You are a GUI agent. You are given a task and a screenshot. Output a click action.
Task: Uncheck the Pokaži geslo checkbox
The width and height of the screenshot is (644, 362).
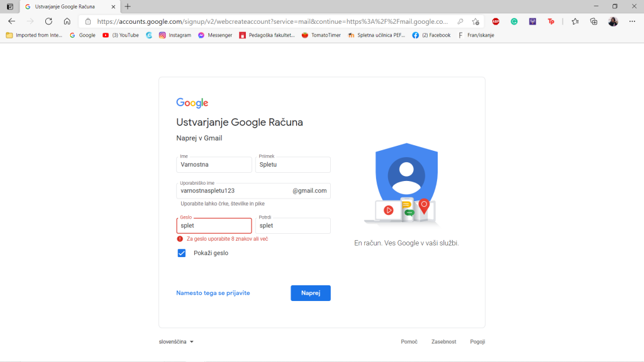(x=182, y=253)
